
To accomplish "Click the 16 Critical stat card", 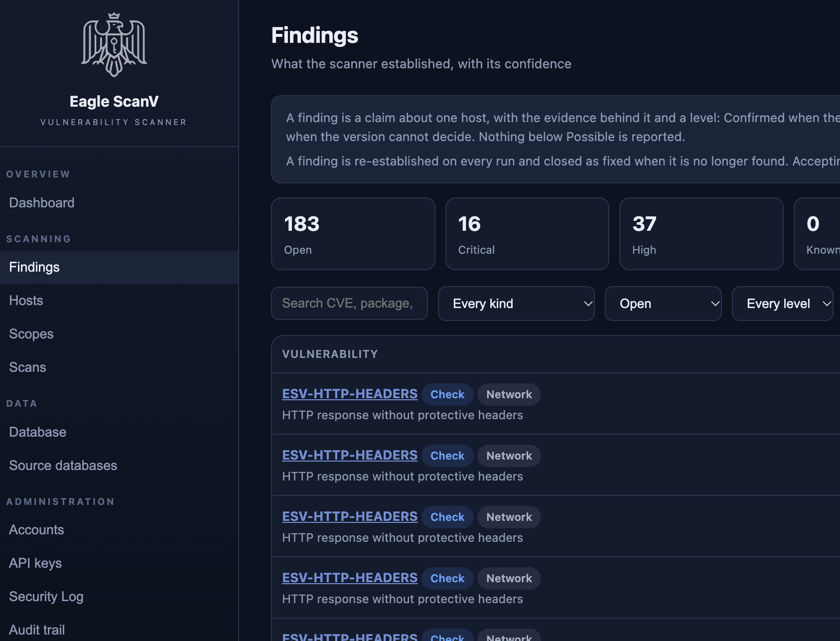I will pos(527,234).
